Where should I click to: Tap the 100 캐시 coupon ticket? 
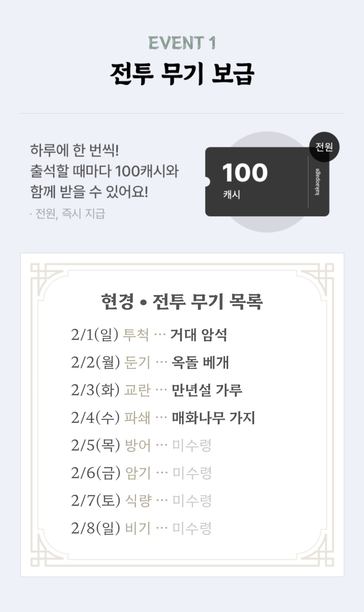coord(267,182)
